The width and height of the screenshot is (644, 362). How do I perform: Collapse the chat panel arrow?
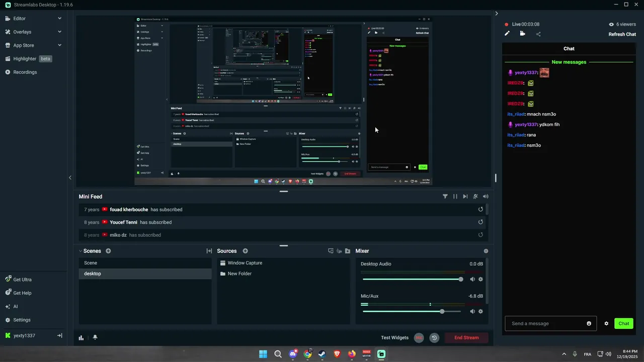[497, 14]
